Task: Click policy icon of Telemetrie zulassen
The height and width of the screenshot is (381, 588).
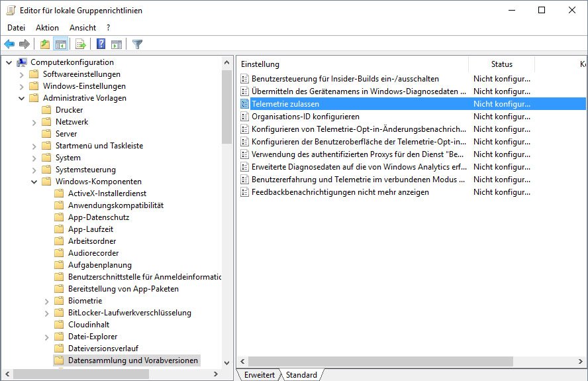Action: pyautogui.click(x=244, y=104)
